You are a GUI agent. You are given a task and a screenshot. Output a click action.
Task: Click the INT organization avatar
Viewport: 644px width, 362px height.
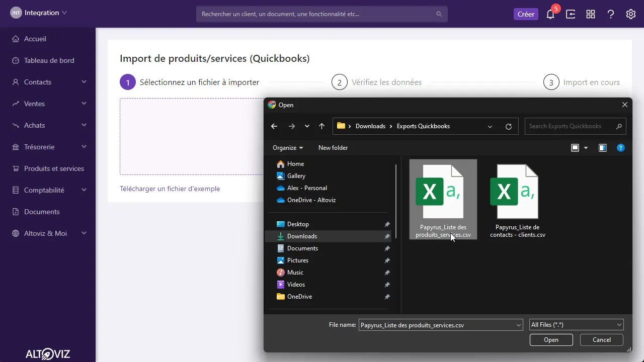[x=16, y=13]
